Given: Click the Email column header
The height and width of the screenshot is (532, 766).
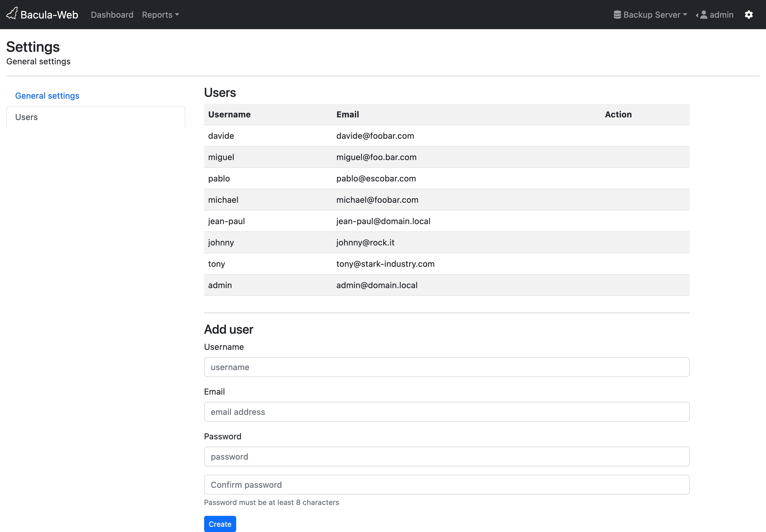Looking at the screenshot, I should (x=348, y=114).
